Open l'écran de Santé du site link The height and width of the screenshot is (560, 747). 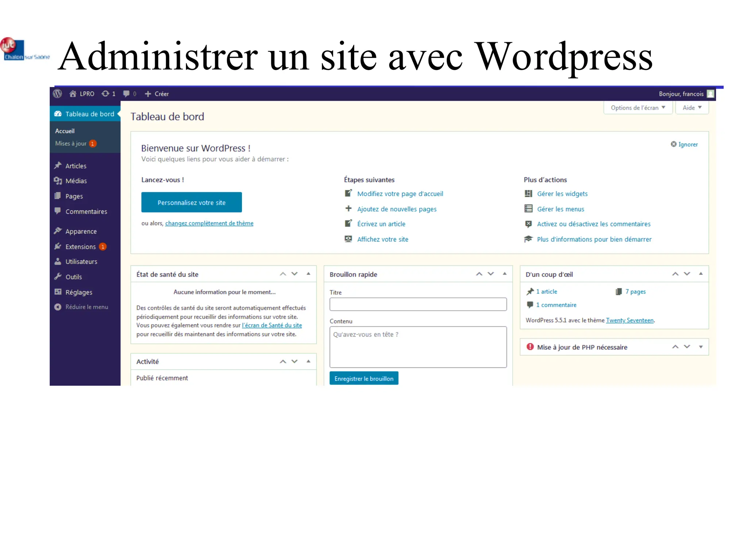tap(272, 325)
